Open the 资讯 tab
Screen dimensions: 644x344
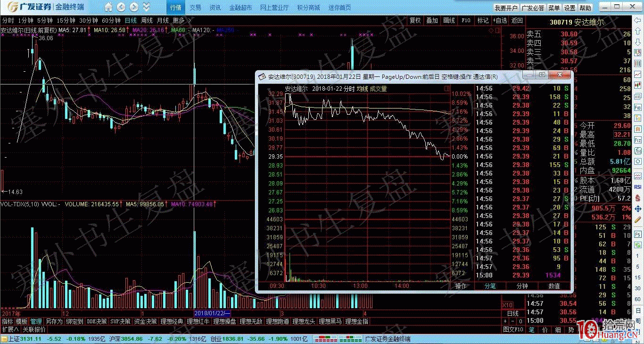pyautogui.click(x=215, y=8)
